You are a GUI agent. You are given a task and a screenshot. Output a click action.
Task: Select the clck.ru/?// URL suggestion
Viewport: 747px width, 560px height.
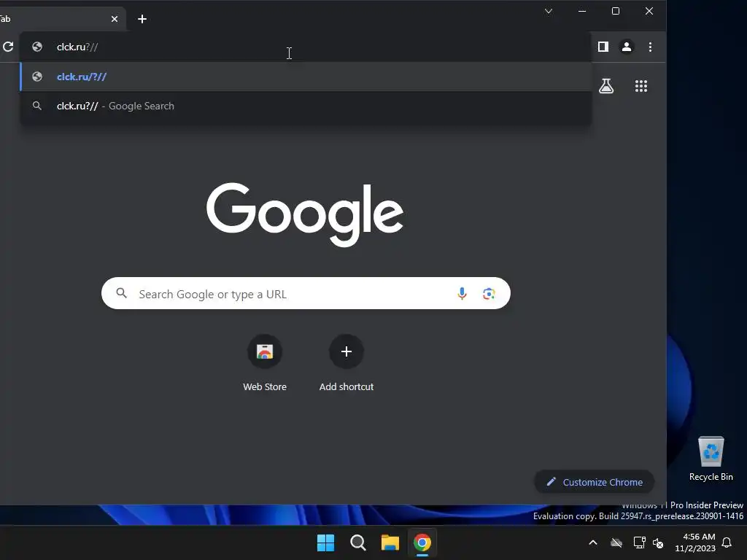[306, 77]
